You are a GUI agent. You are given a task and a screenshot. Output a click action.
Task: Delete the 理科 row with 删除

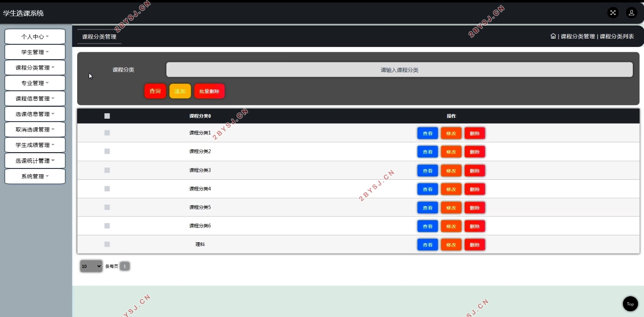pyautogui.click(x=475, y=245)
